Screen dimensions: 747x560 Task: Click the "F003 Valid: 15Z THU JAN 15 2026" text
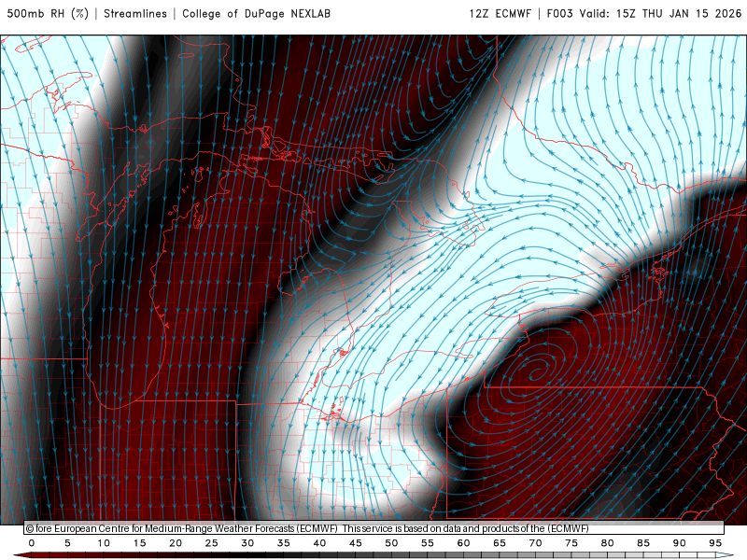click(x=644, y=14)
